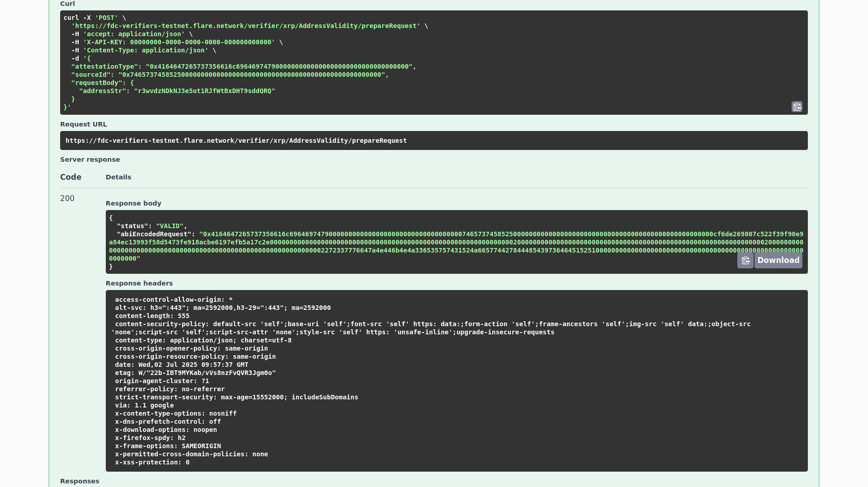Viewport: 868px width, 487px height.
Task: Click the Server response heading
Action: (x=90, y=159)
